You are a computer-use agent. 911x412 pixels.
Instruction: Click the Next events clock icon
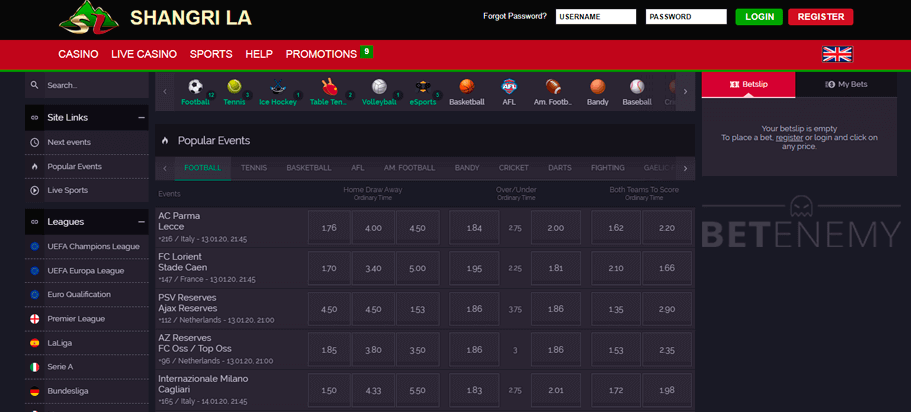pyautogui.click(x=34, y=142)
